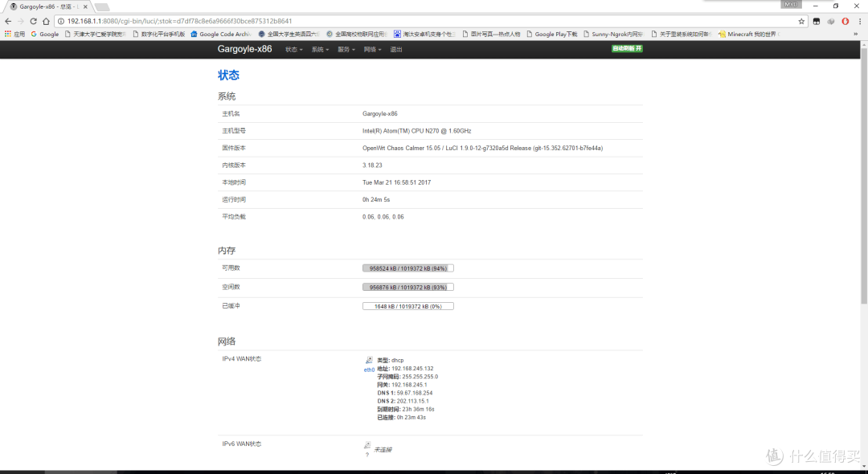Click the address bar URL field

(402, 21)
